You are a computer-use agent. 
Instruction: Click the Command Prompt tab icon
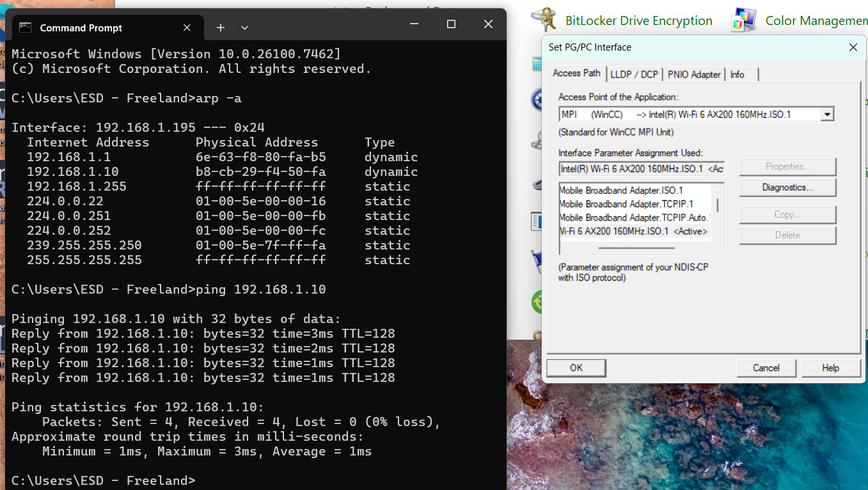click(x=26, y=28)
